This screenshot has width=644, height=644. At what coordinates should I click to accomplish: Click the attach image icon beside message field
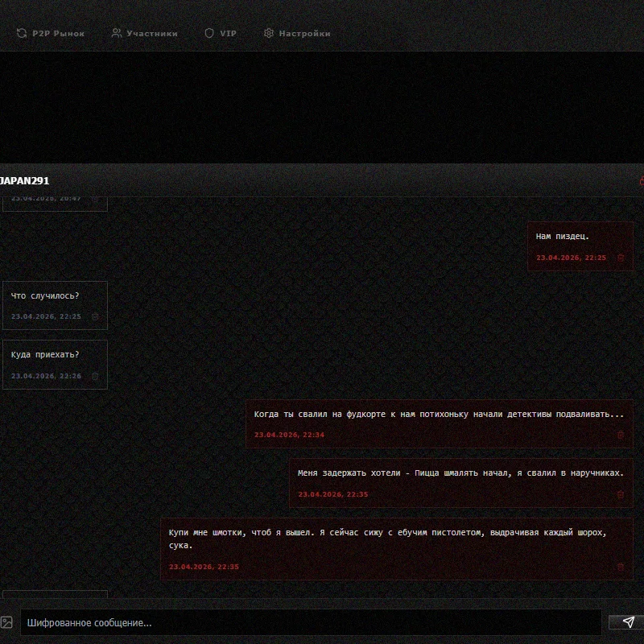[6, 622]
